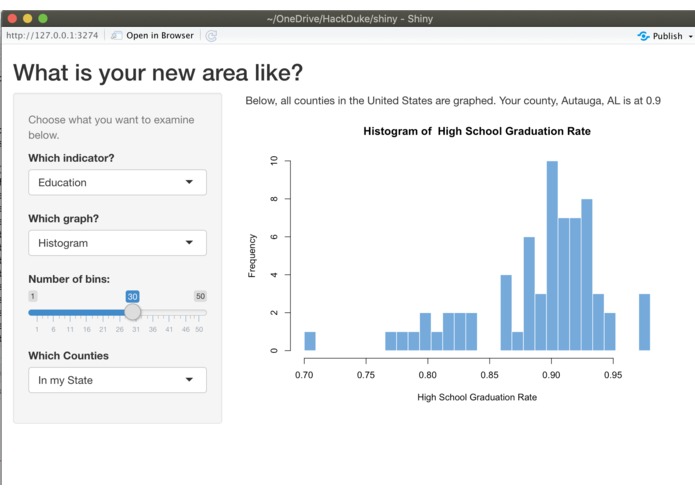Image resolution: width=695 pixels, height=494 pixels.
Task: Click the Autauga, AL description sentence
Action: click(453, 101)
